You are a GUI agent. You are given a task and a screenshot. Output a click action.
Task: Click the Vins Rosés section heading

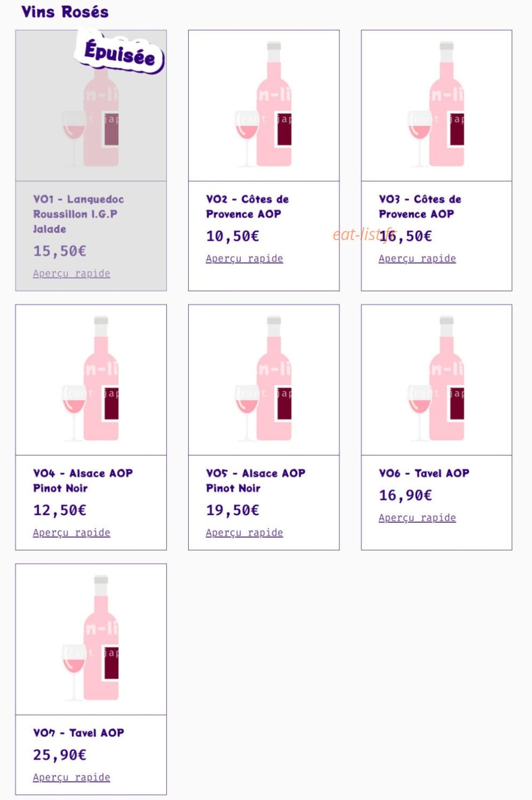pyautogui.click(x=65, y=12)
